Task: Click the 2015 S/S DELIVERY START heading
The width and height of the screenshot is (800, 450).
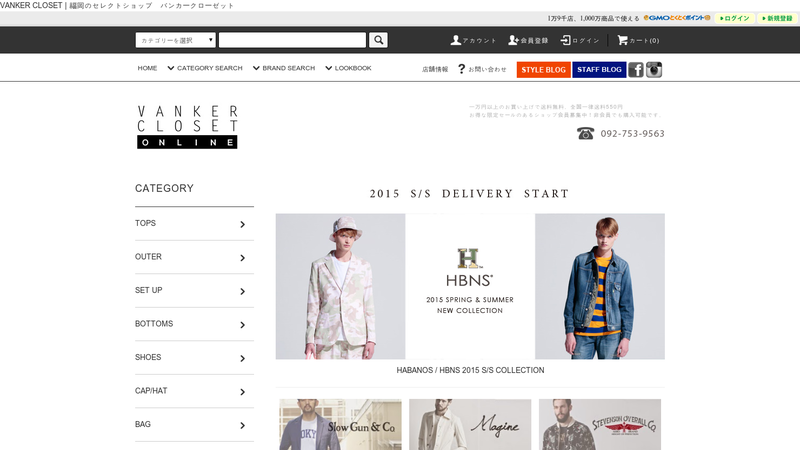Action: click(469, 194)
